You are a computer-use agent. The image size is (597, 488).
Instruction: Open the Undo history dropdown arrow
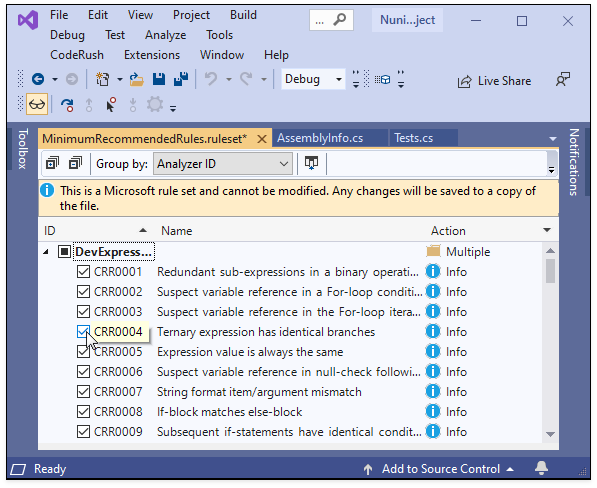click(x=228, y=80)
